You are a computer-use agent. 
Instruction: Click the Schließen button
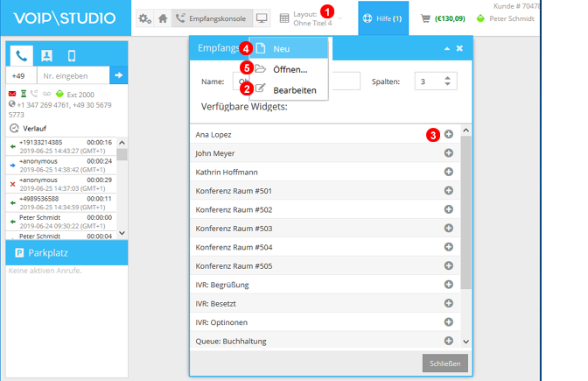click(x=444, y=363)
